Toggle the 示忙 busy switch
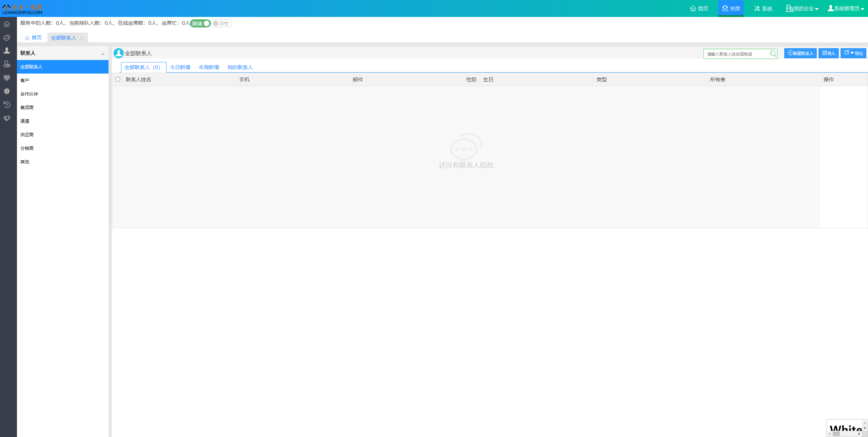 click(221, 23)
